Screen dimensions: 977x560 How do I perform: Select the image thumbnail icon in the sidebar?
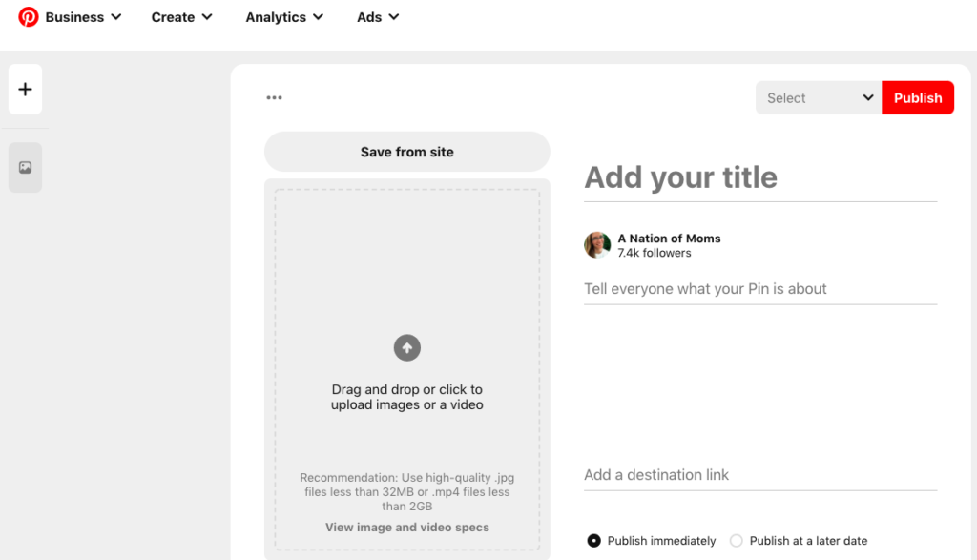tap(26, 168)
